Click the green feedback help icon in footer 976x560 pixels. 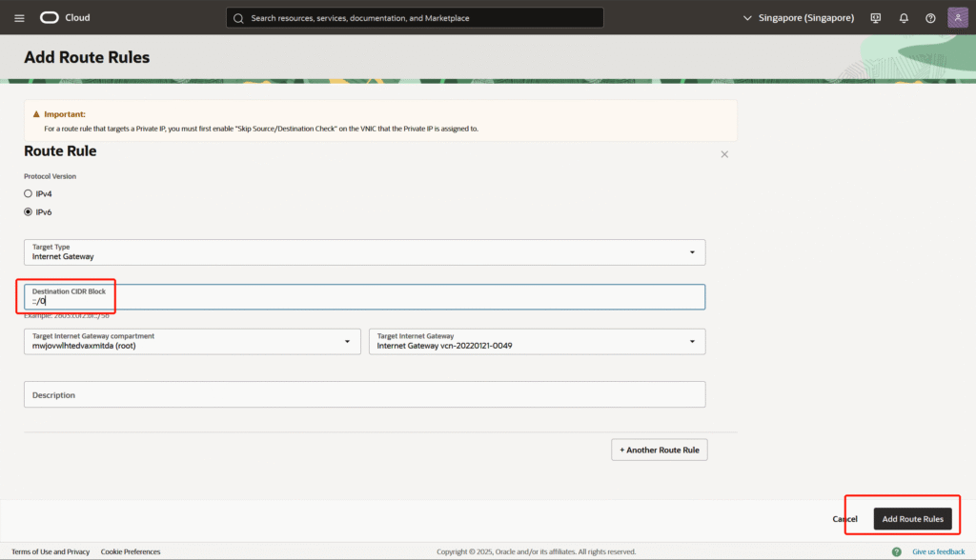tap(897, 551)
